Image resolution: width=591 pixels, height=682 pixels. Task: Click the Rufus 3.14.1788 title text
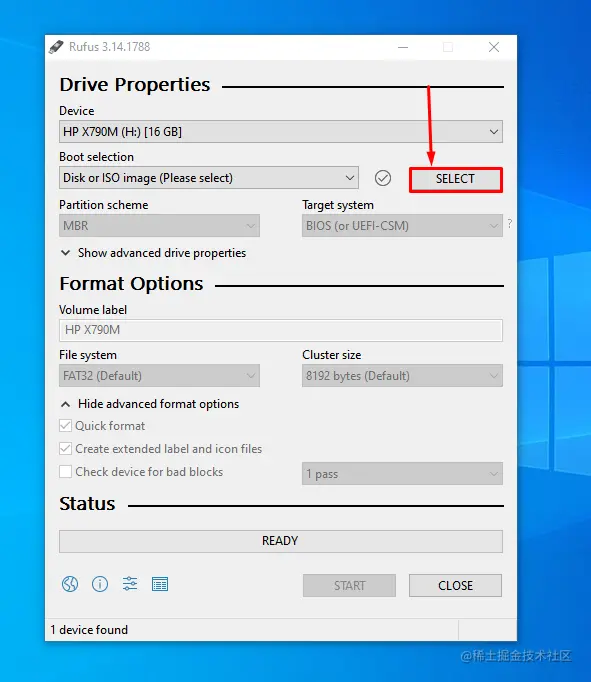click(x=110, y=47)
